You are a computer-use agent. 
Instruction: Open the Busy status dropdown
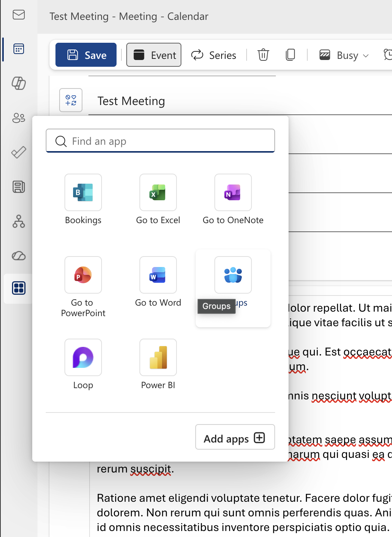[344, 55]
